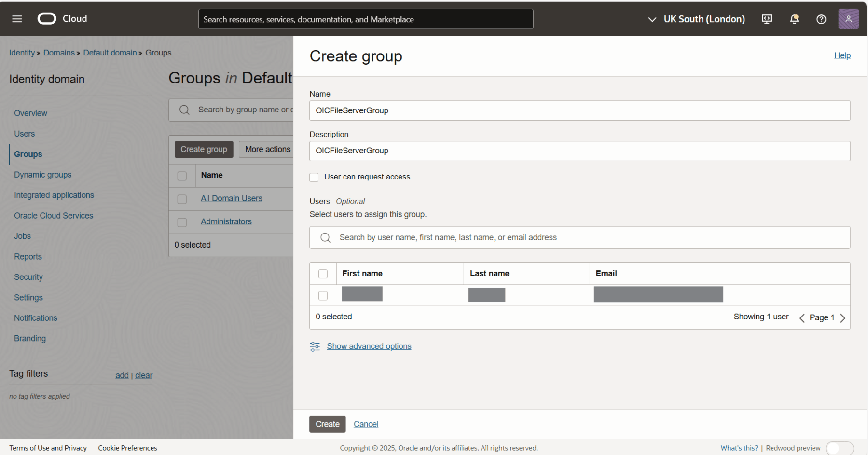
Task: Open the help question mark icon
Action: click(821, 19)
